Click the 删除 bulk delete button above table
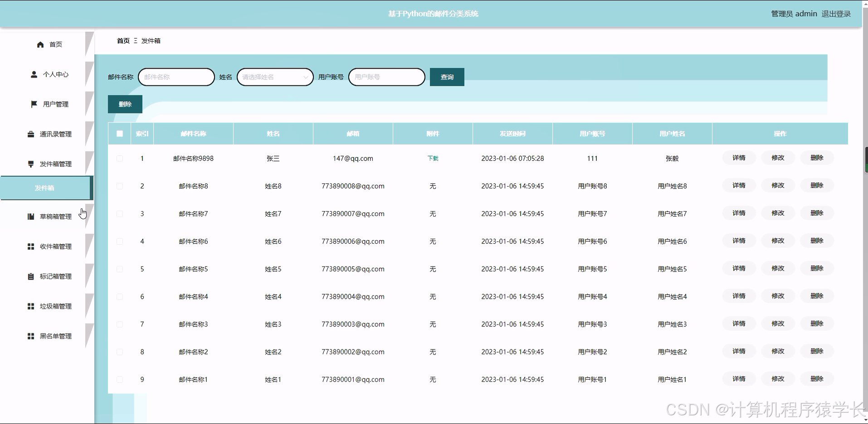Viewport: 868px width, 424px height. click(125, 104)
